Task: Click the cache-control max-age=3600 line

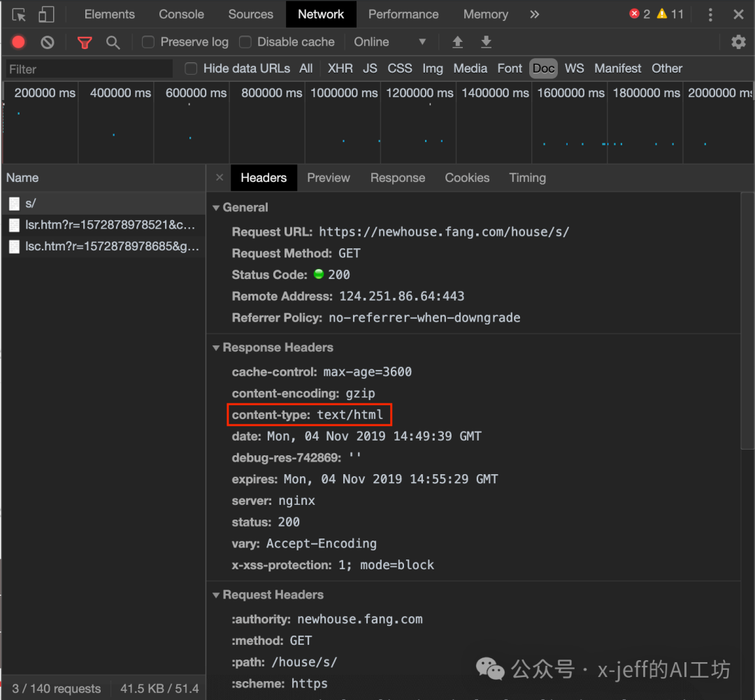Action: (322, 372)
